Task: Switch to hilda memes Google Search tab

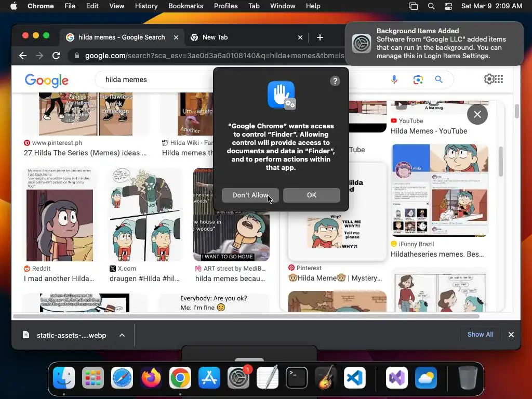Action: (x=122, y=37)
